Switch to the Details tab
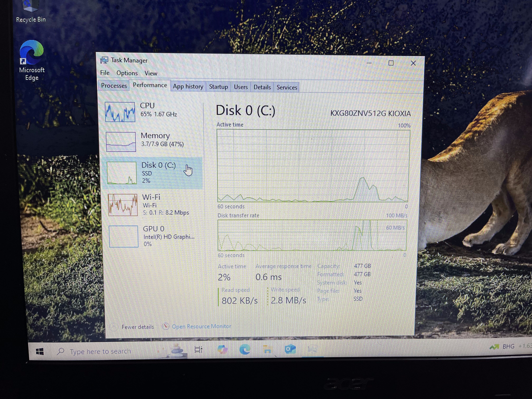The width and height of the screenshot is (532, 399). click(262, 87)
